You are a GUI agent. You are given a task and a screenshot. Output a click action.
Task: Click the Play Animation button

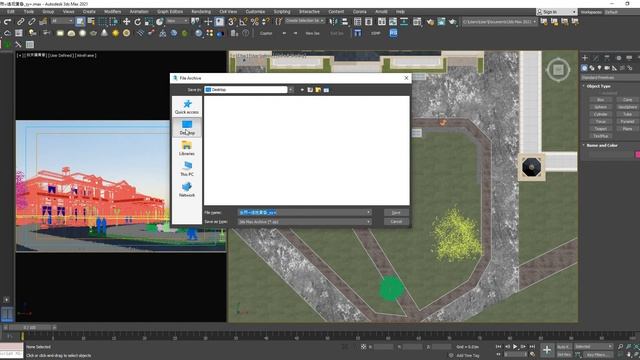click(515, 347)
